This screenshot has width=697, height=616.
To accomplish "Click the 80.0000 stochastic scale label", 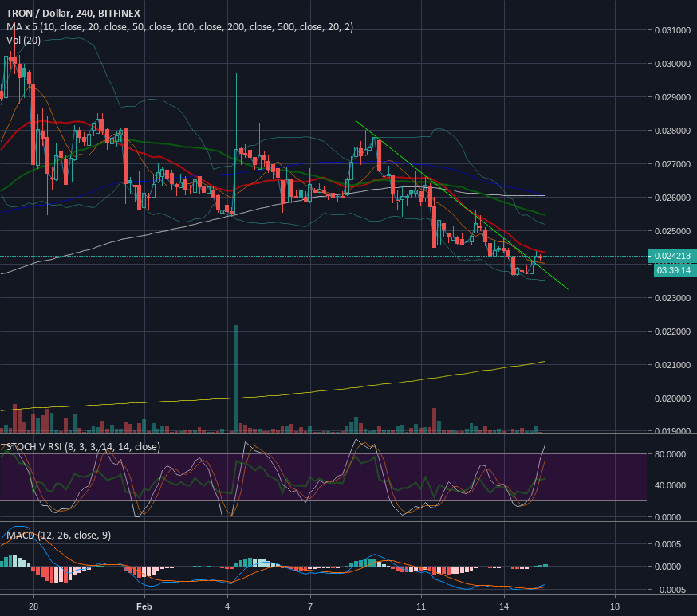I will [671, 454].
